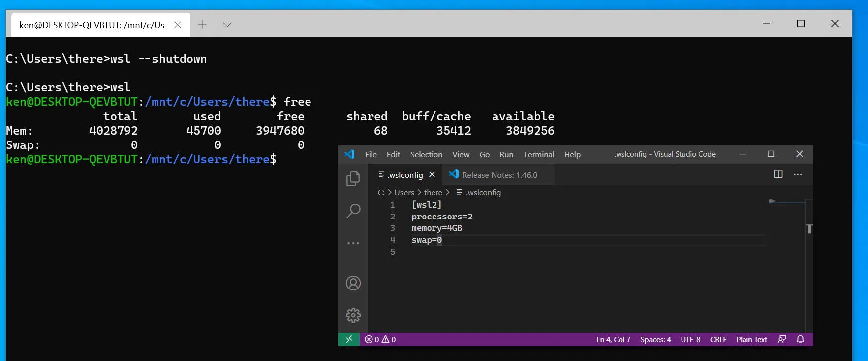Switch to the Release Notes tab
868x361 pixels.
pos(499,175)
